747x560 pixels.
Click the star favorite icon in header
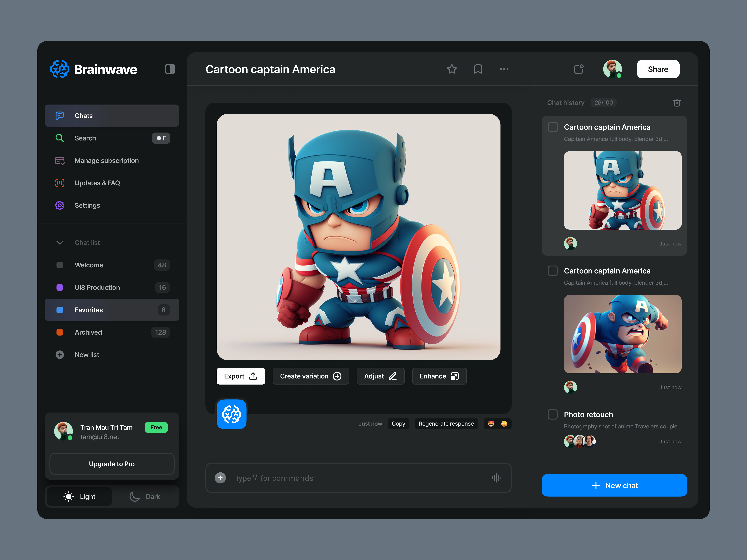(x=452, y=69)
